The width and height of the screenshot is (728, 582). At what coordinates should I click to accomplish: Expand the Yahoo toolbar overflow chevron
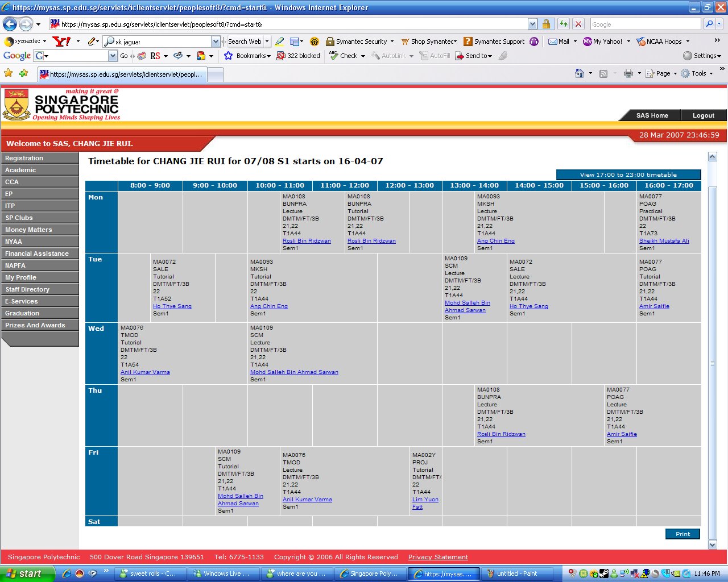717,40
